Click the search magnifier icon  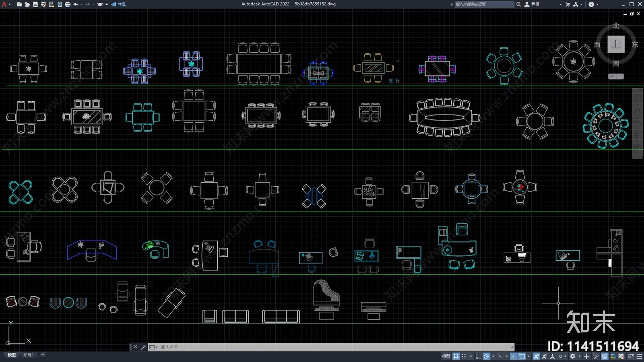point(518,4)
